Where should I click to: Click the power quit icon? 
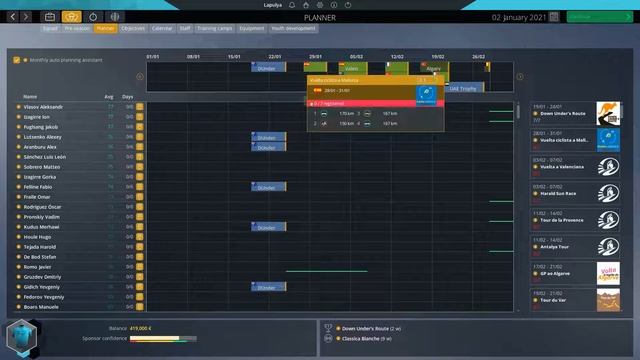(x=348, y=5)
